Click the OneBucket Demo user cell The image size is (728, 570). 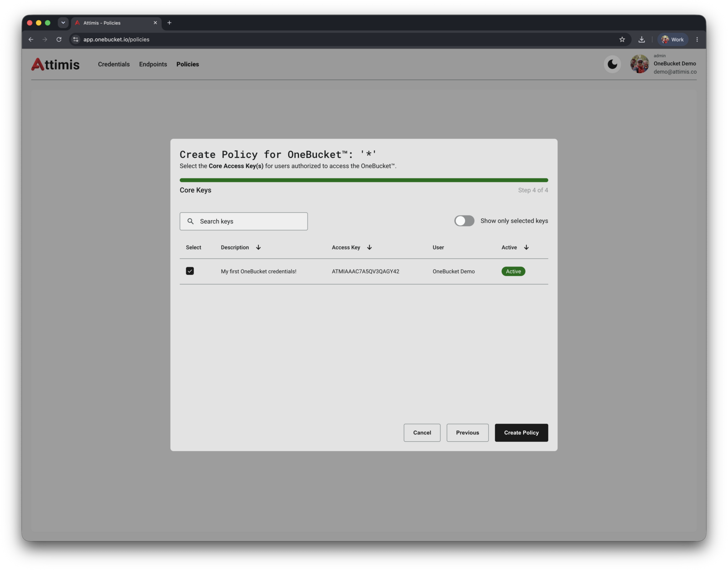(x=454, y=272)
